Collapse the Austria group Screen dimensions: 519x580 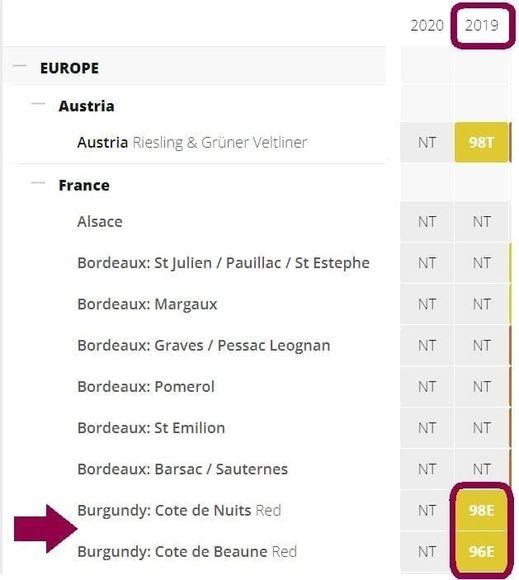coord(38,104)
